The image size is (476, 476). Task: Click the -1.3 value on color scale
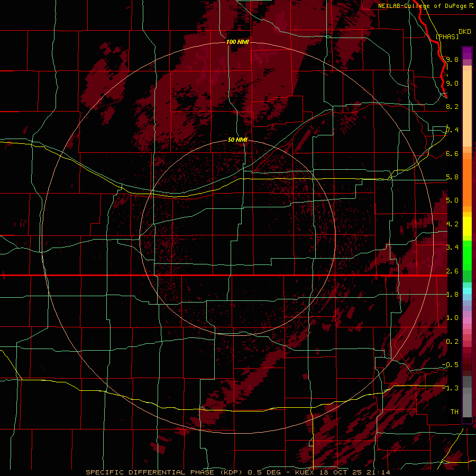tap(450, 388)
